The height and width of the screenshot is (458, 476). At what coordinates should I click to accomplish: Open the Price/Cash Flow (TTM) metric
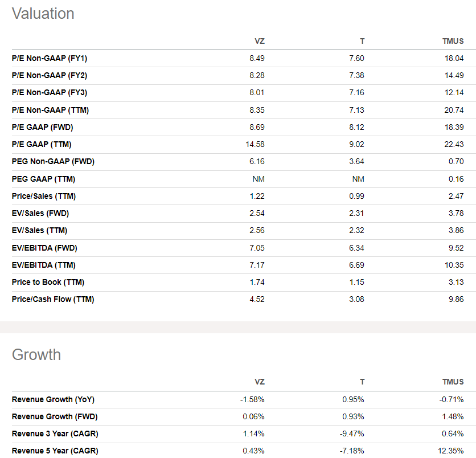click(53, 299)
